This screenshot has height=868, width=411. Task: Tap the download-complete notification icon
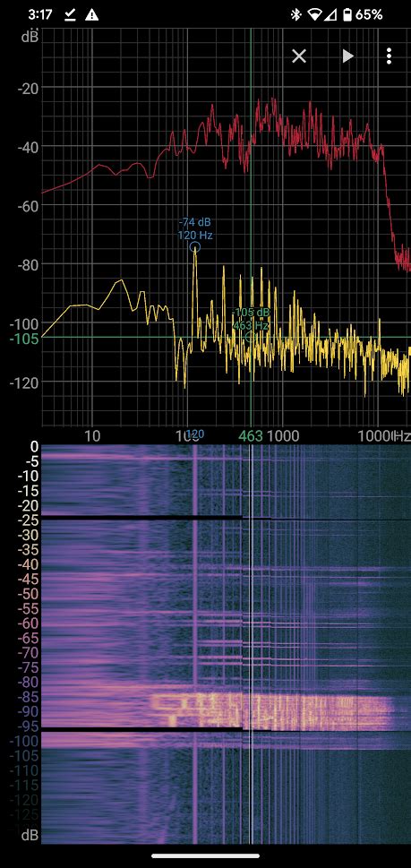70,15
